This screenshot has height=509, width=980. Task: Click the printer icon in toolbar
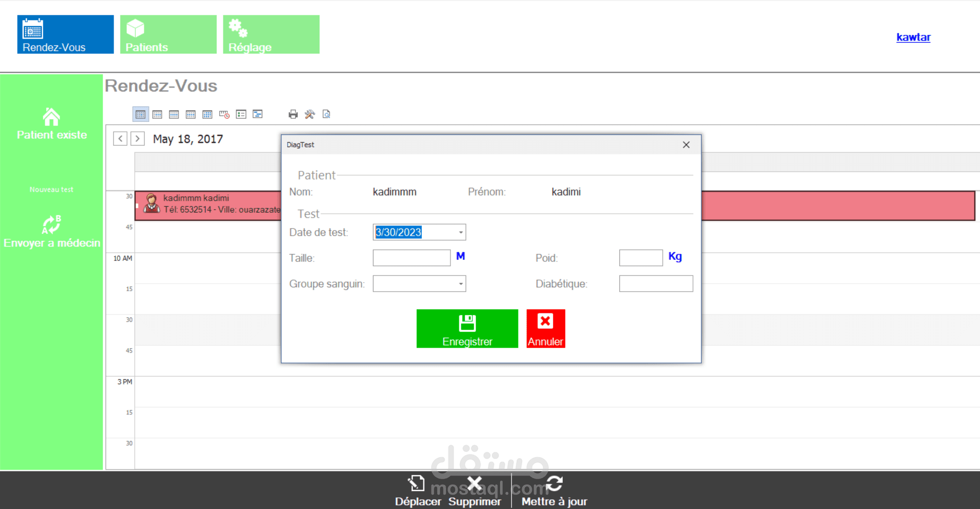click(x=293, y=114)
